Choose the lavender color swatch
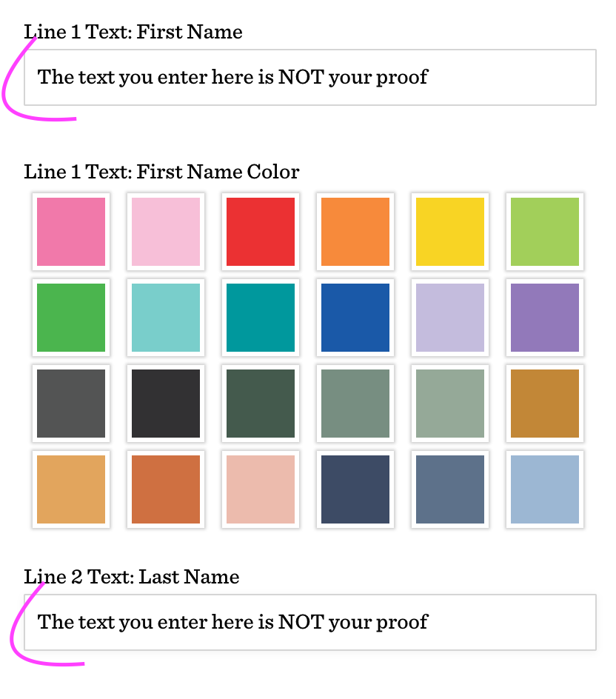The width and height of the screenshot is (616, 699). coord(450,318)
